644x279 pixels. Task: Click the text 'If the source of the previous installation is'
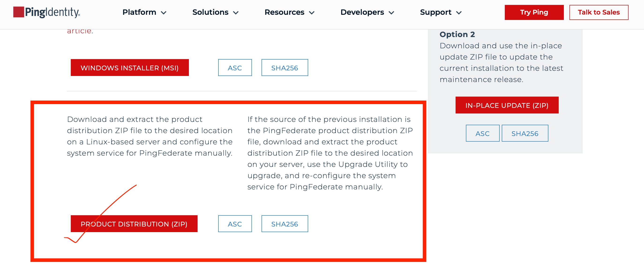(329, 120)
